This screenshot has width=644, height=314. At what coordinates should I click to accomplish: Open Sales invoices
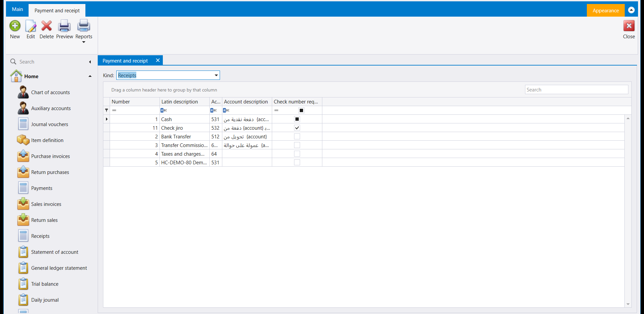pyautogui.click(x=46, y=204)
